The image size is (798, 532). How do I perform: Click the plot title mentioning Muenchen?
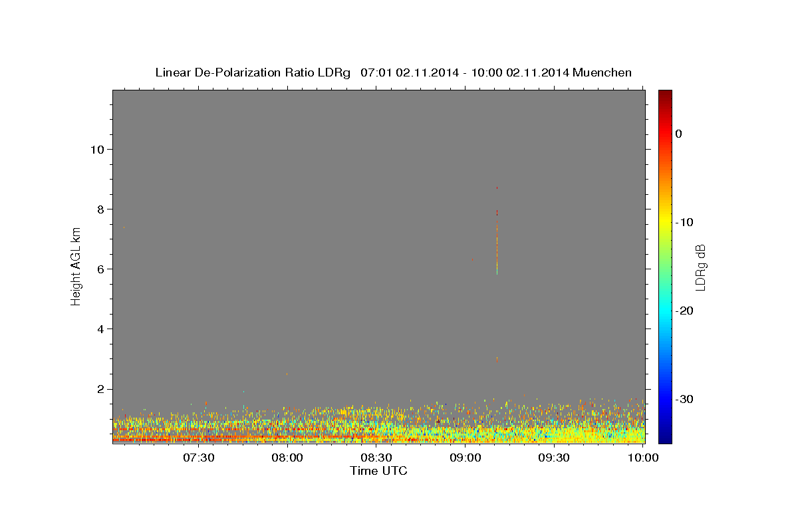pos(393,72)
